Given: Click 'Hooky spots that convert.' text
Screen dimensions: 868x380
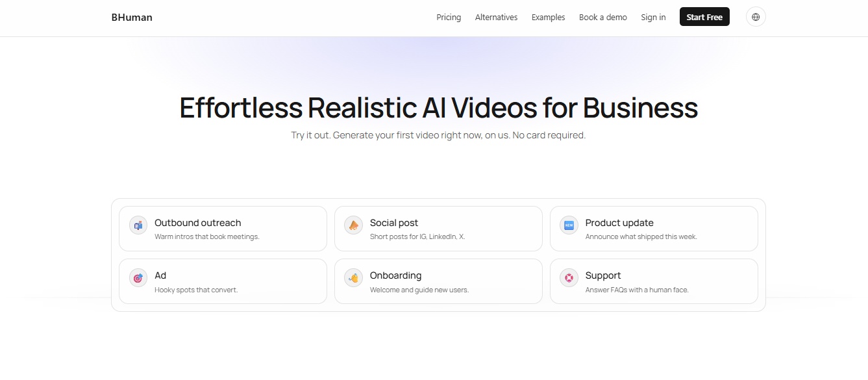Looking at the screenshot, I should 196,290.
